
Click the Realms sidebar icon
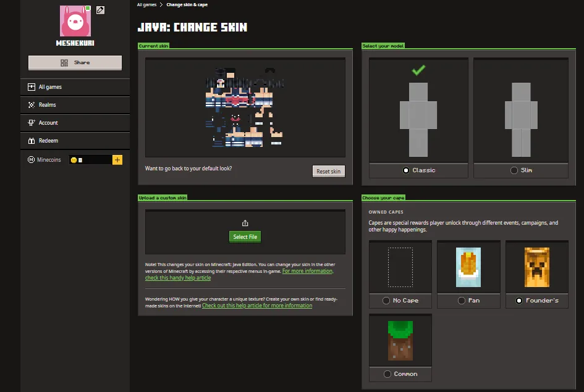coord(32,105)
